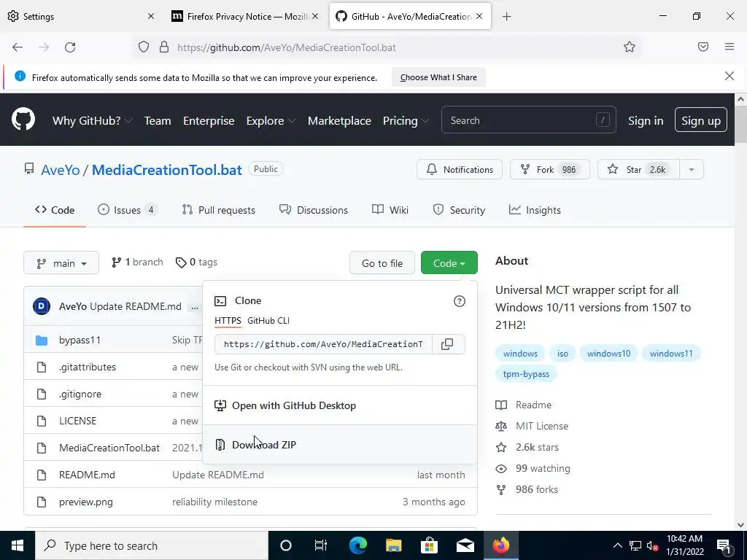Open the Wiki tab

pos(390,210)
